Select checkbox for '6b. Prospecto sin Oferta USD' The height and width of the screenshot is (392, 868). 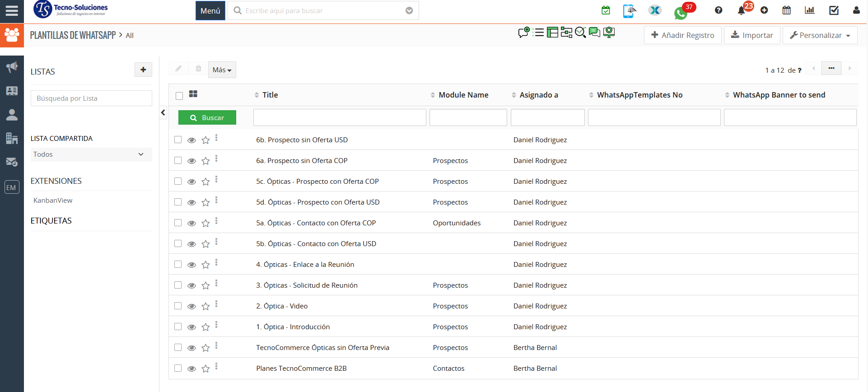[178, 140]
